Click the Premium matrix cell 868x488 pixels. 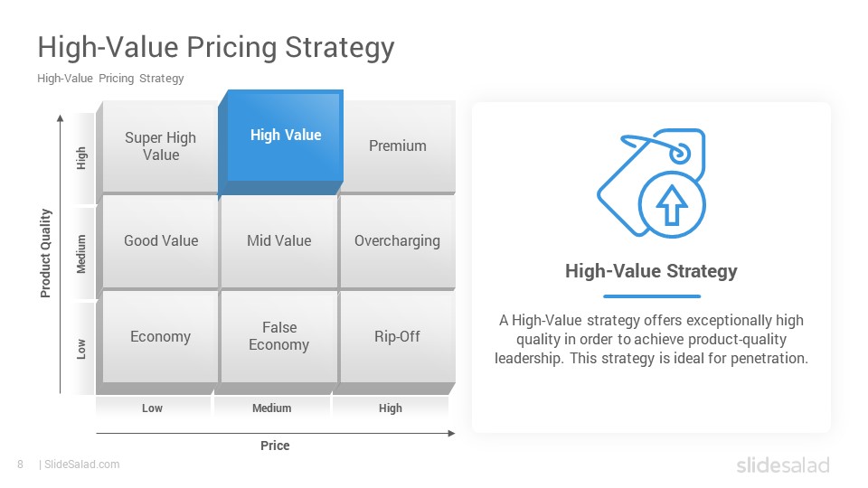click(x=398, y=146)
